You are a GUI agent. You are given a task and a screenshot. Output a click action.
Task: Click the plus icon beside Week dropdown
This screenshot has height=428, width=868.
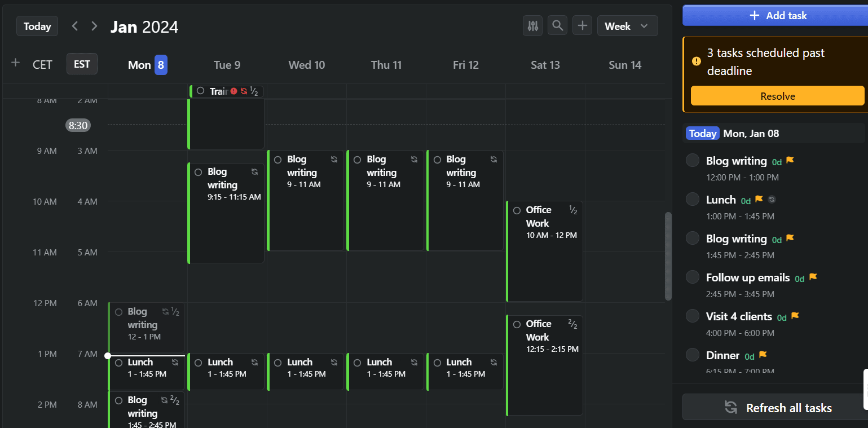(x=582, y=26)
